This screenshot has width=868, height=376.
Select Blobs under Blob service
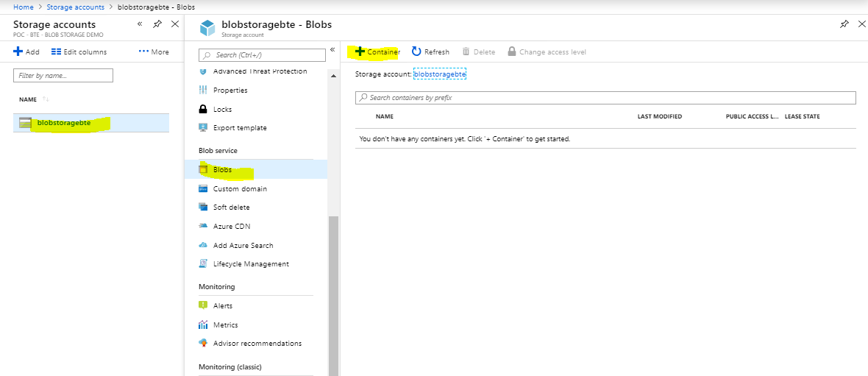256,170
